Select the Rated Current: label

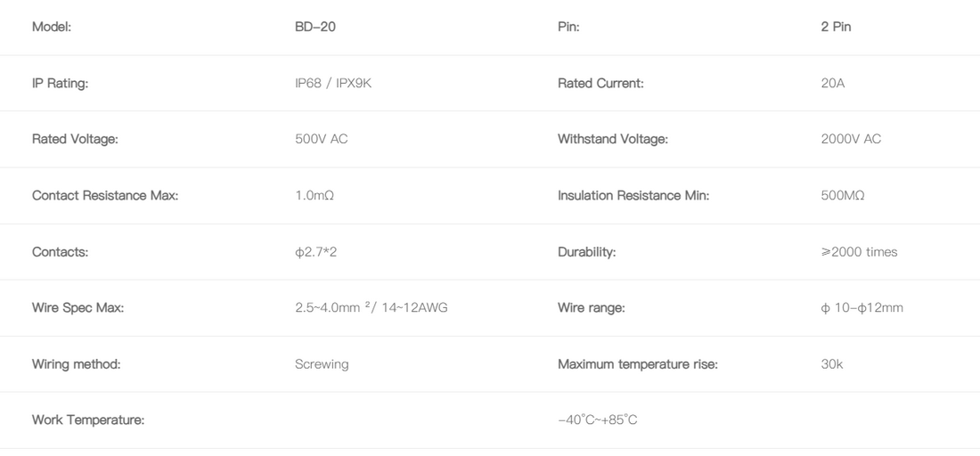tap(600, 83)
